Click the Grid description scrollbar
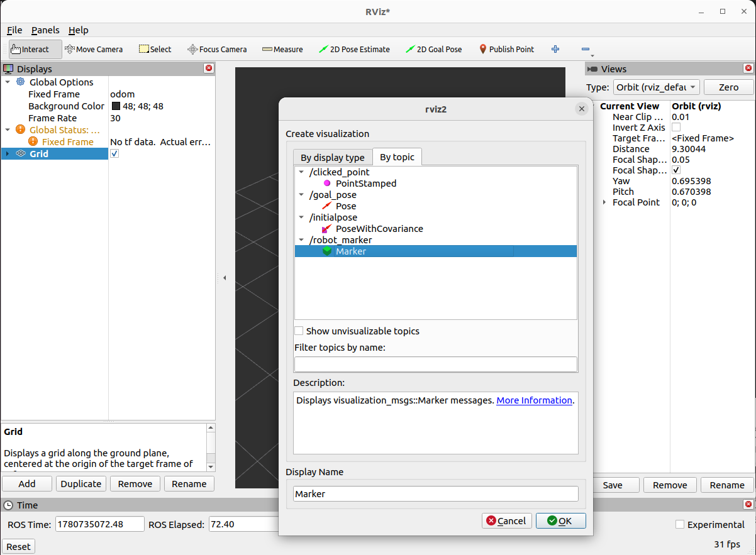 [x=210, y=447]
